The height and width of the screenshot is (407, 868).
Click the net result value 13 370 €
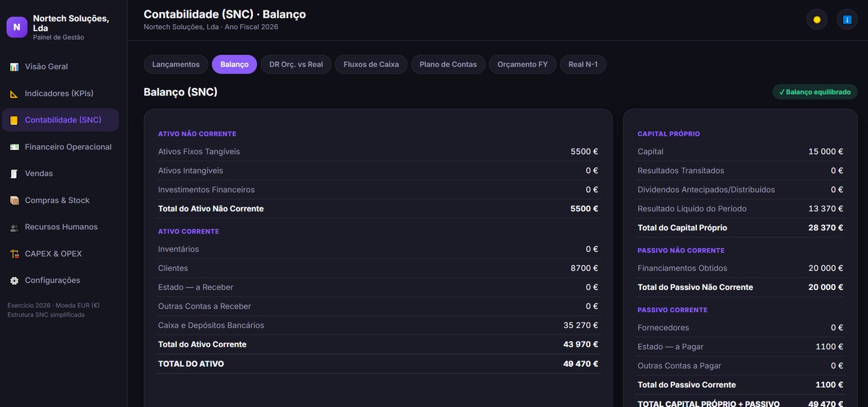[826, 209]
